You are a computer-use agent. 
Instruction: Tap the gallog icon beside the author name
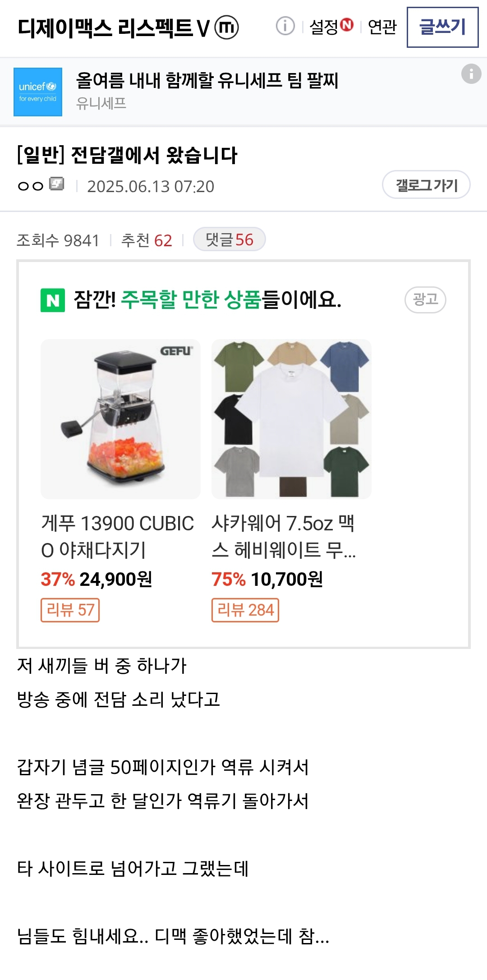tap(57, 184)
